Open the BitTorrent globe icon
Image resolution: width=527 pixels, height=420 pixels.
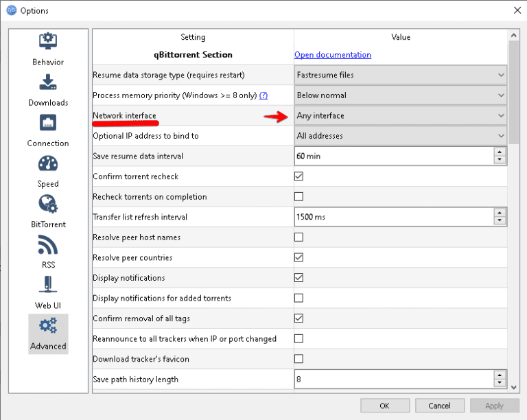coord(48,204)
